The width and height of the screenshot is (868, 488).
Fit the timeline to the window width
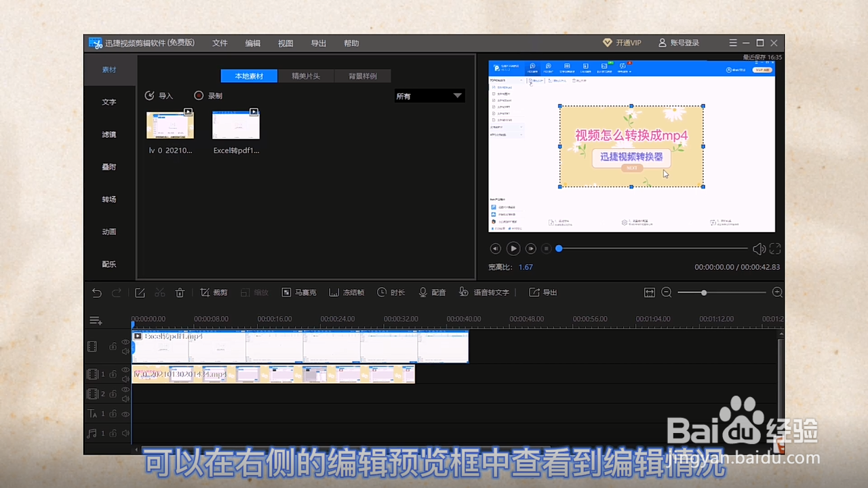coord(650,293)
